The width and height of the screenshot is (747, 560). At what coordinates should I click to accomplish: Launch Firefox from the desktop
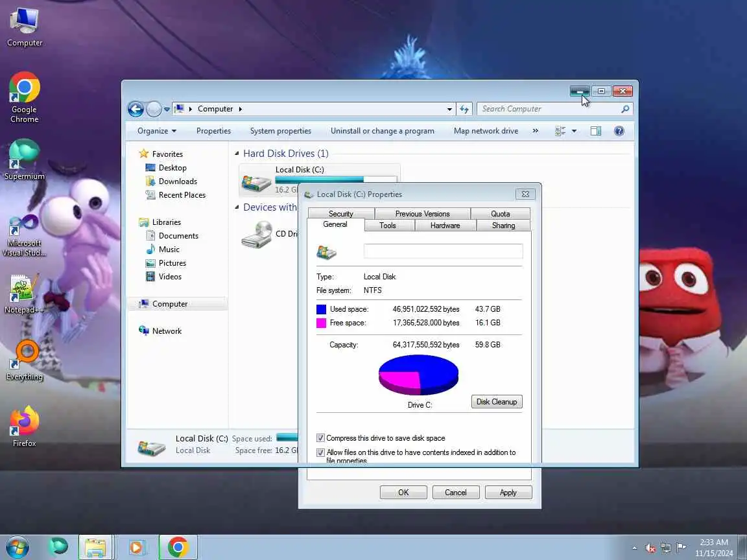coord(24,426)
